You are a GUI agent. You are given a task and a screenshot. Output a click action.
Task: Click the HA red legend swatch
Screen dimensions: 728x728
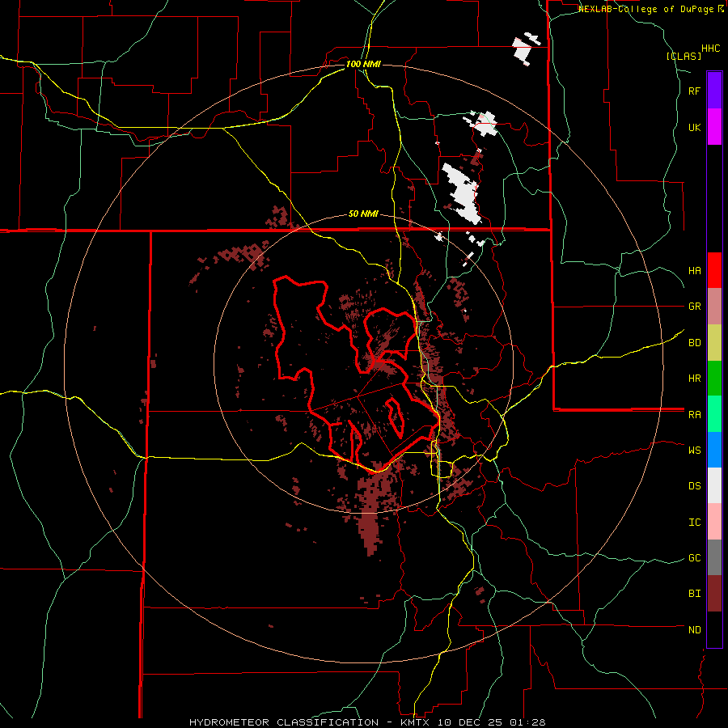pyautogui.click(x=714, y=270)
